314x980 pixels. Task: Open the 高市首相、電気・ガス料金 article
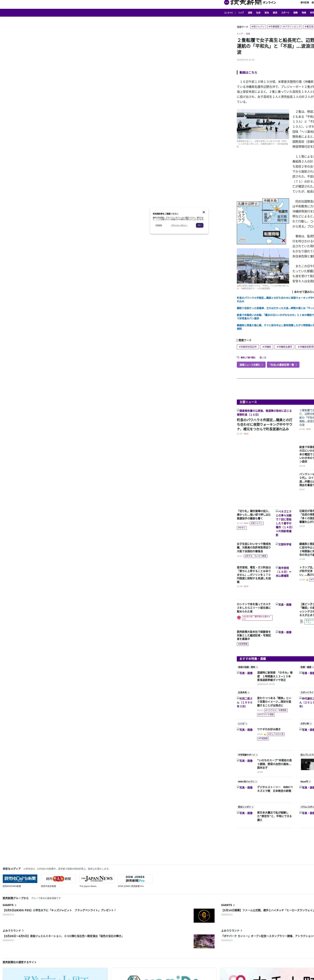(x=254, y=574)
